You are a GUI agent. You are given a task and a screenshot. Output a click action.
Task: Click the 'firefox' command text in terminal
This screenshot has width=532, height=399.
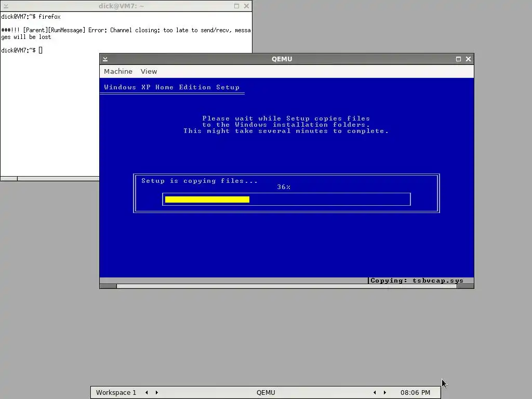49,17
